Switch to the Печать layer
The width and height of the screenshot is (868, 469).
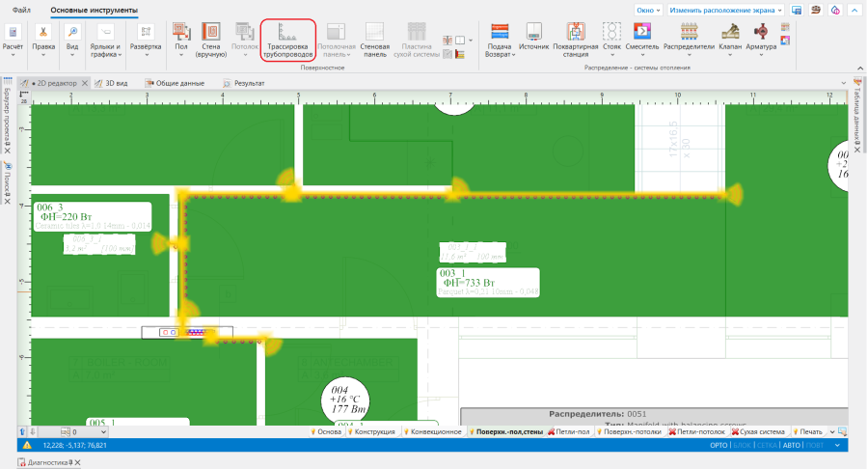(807, 432)
